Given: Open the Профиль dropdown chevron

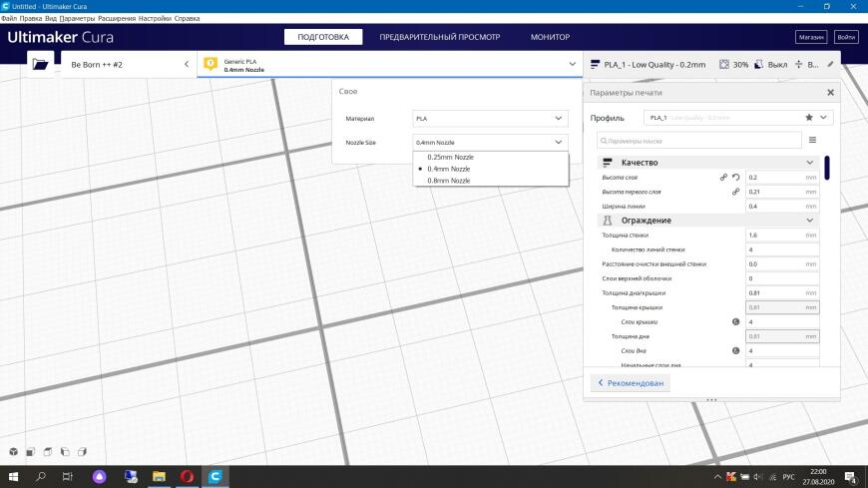Looking at the screenshot, I should click(x=823, y=118).
